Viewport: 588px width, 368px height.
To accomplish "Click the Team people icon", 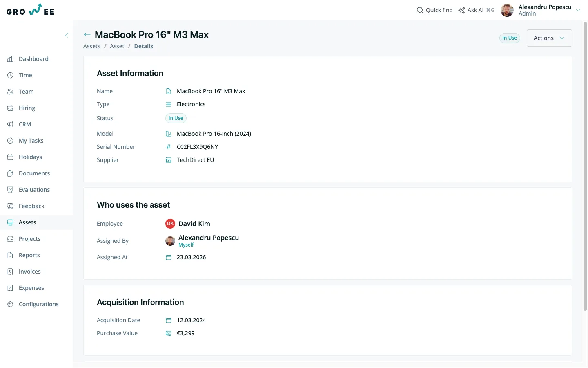I will (10, 92).
